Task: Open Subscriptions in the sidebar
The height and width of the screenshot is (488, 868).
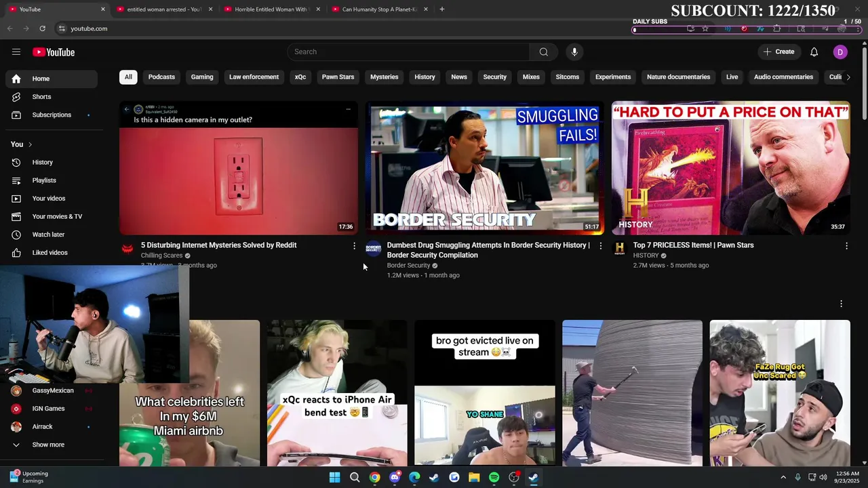Action: pos(52,115)
